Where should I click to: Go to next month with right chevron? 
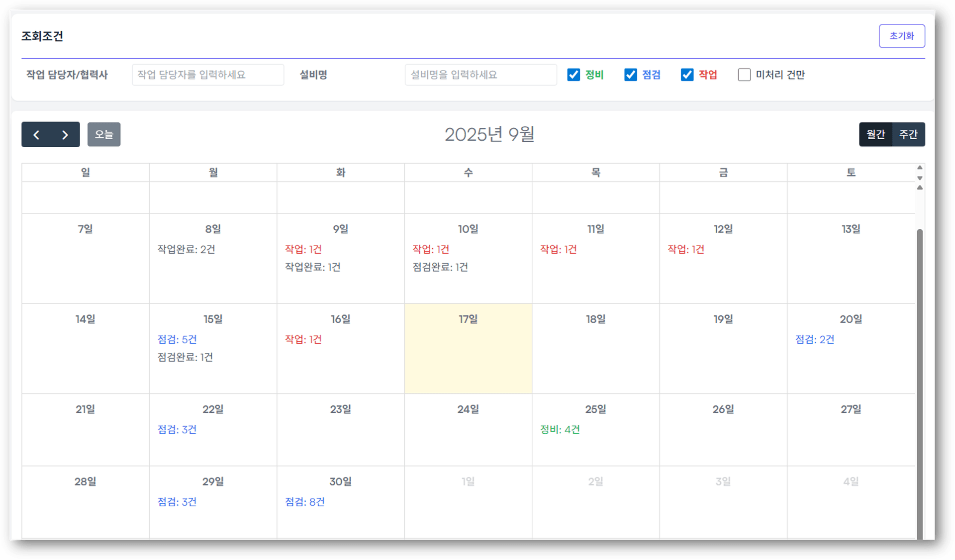(65, 135)
